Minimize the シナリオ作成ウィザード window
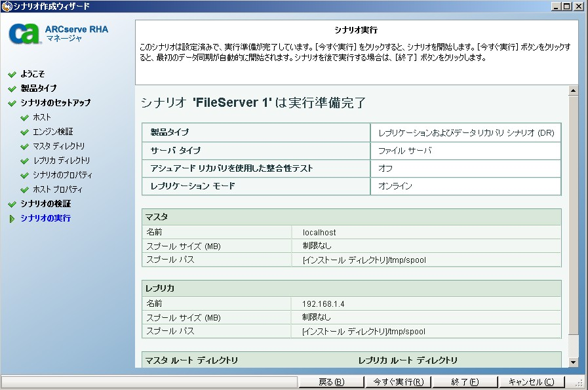Viewport: 588px width, 390px height. 556,6
